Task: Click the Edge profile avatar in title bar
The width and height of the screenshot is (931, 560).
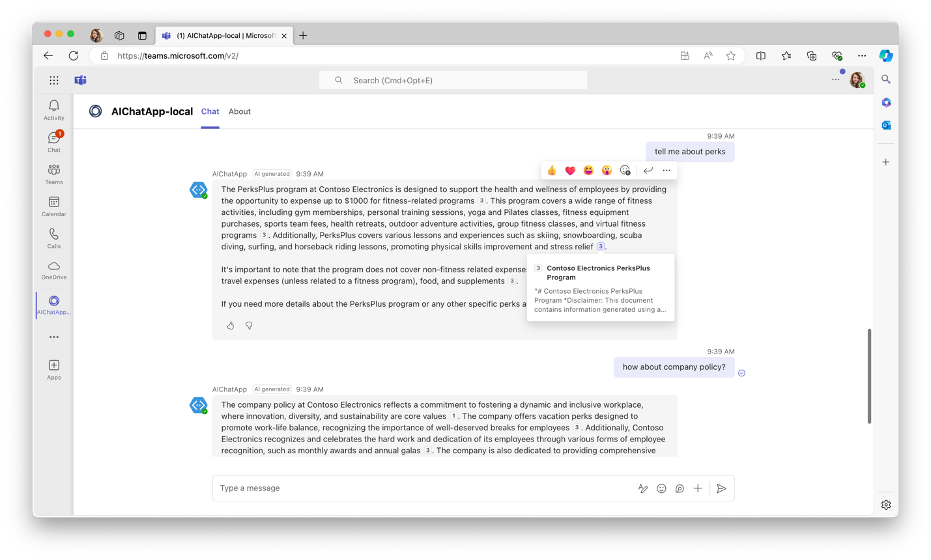Action: click(x=96, y=35)
